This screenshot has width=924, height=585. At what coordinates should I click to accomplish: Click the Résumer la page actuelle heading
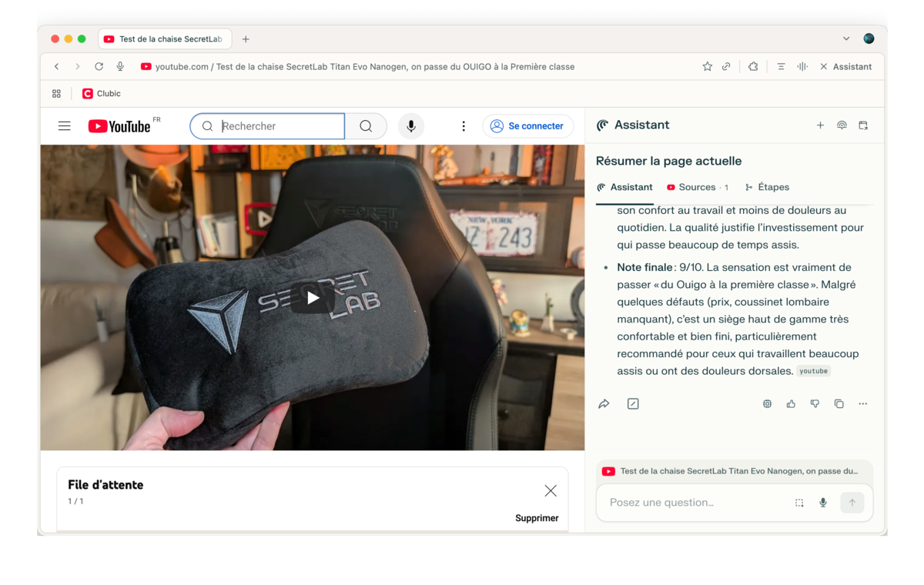[x=668, y=161]
